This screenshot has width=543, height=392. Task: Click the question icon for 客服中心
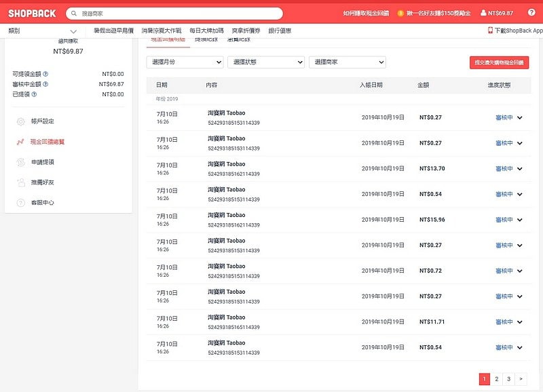tap(21, 203)
